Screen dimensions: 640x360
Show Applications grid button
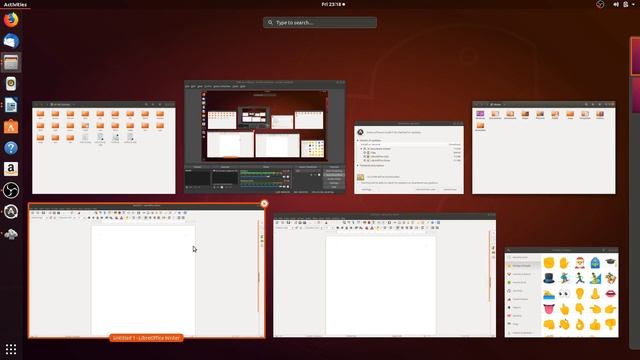point(11,349)
